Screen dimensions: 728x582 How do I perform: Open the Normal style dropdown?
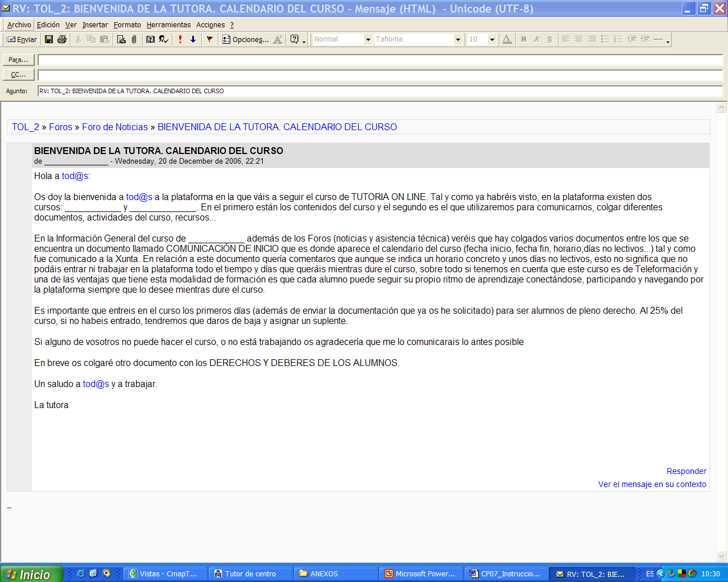point(368,39)
